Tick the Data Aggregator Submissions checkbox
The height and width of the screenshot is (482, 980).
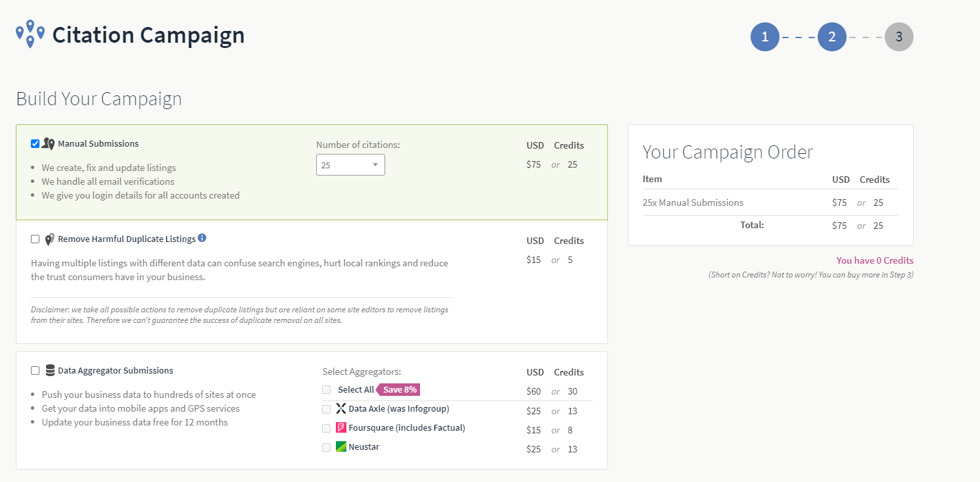[x=35, y=371]
